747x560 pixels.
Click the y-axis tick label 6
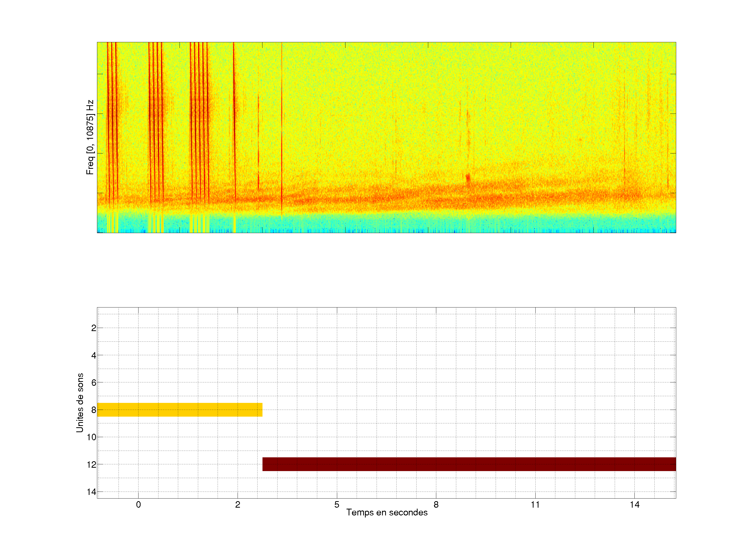[94, 382]
